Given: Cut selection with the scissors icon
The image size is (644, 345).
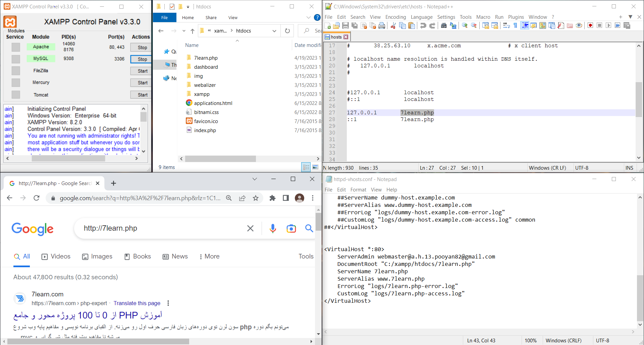Looking at the screenshot, I should (x=393, y=25).
